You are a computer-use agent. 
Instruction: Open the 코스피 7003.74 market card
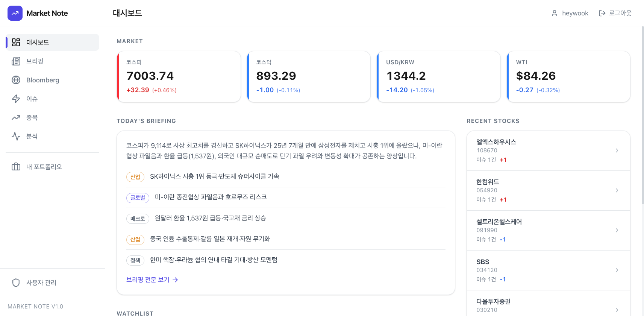[x=179, y=76]
